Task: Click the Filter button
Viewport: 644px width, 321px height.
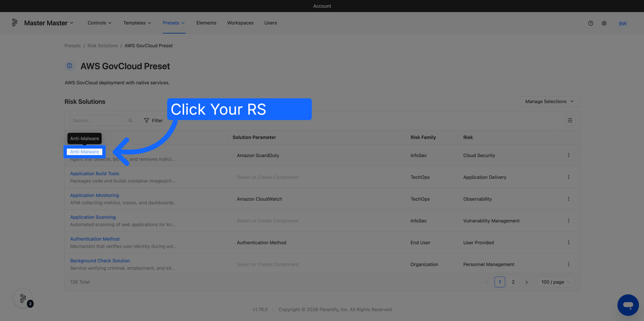Action: [153, 120]
